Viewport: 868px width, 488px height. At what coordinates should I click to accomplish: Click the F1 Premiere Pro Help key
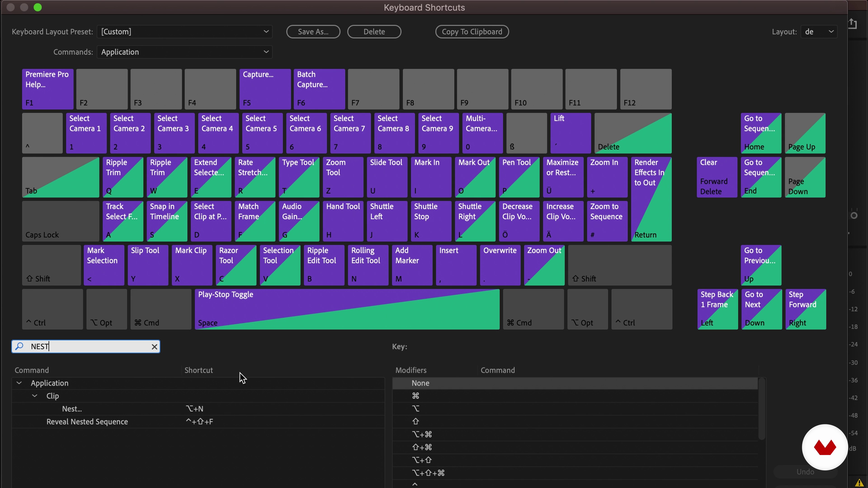pyautogui.click(x=47, y=89)
